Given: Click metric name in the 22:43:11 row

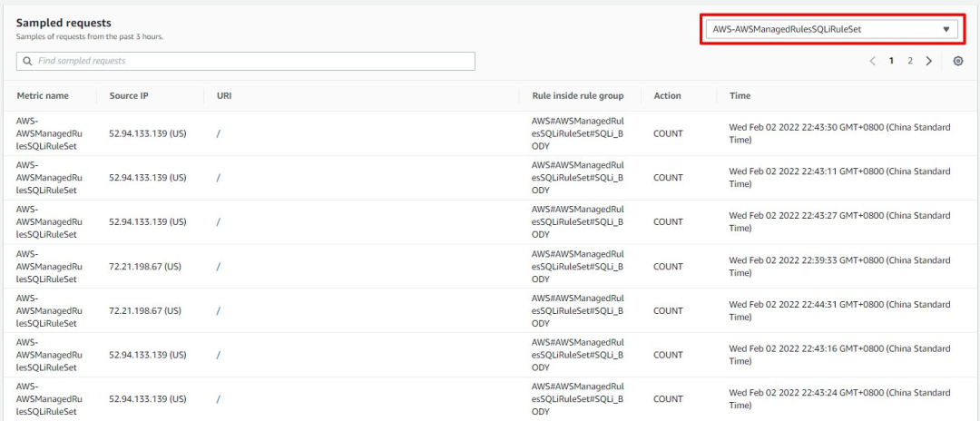Looking at the screenshot, I should (x=49, y=178).
